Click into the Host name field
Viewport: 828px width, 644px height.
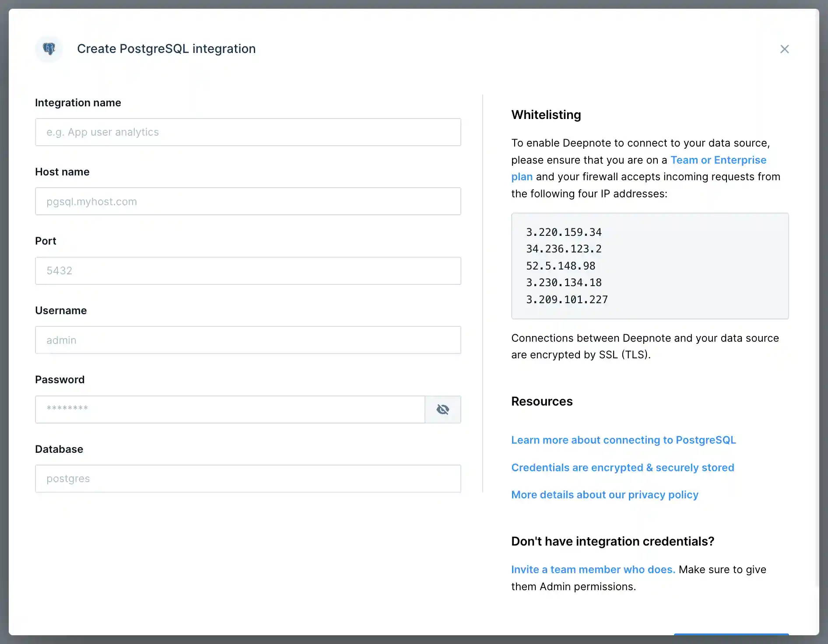(248, 201)
